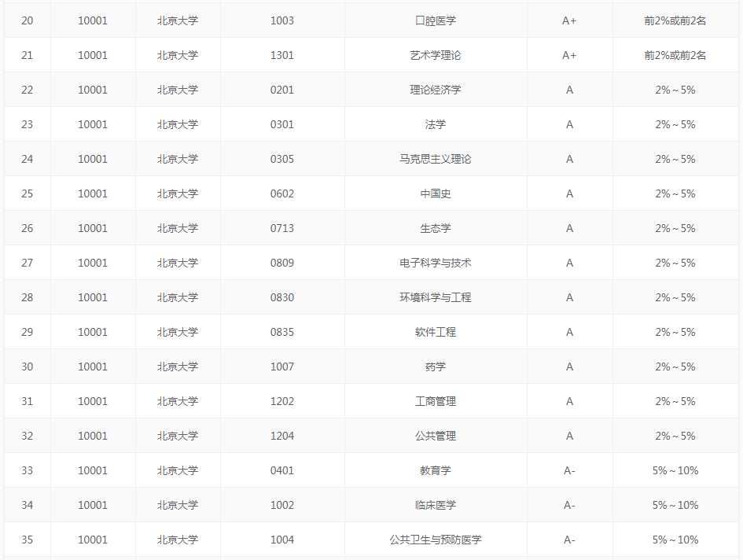The width and height of the screenshot is (743, 560).
Task: Click subject code 1004
Action: 282,540
